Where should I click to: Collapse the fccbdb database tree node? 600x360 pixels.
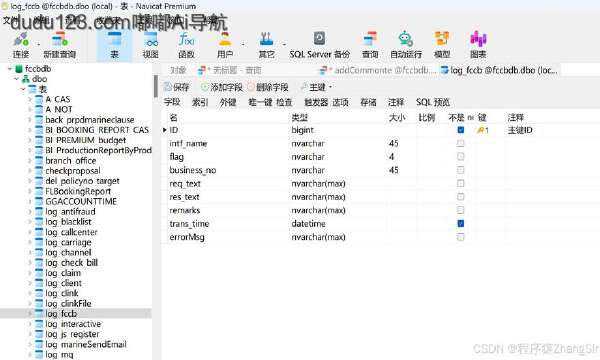coord(10,69)
